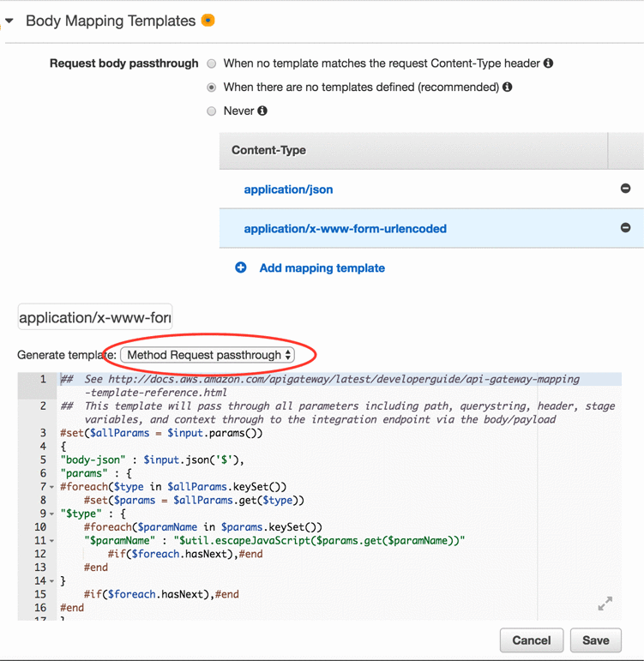Show info for no templates defined option
Viewport: 644px width, 661px height.
click(x=508, y=87)
